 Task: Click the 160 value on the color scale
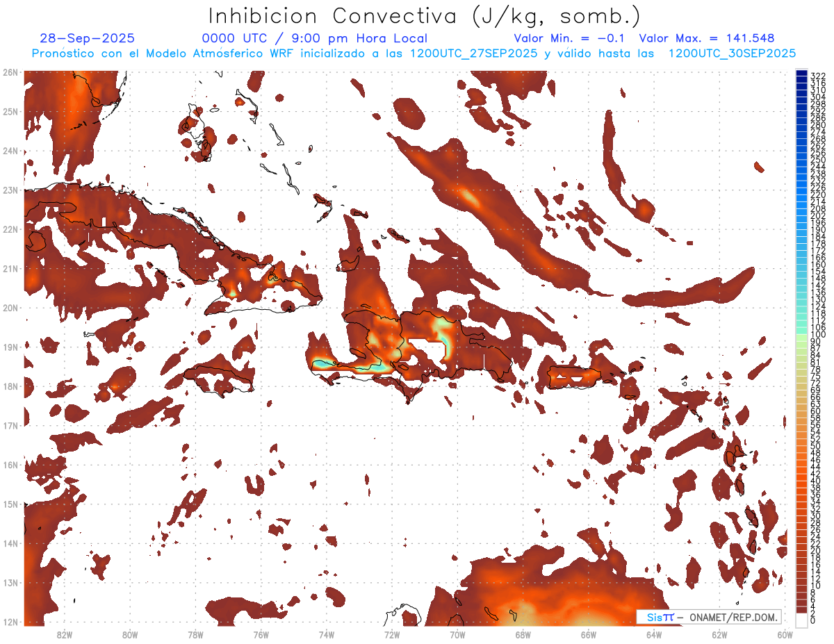[818, 265]
